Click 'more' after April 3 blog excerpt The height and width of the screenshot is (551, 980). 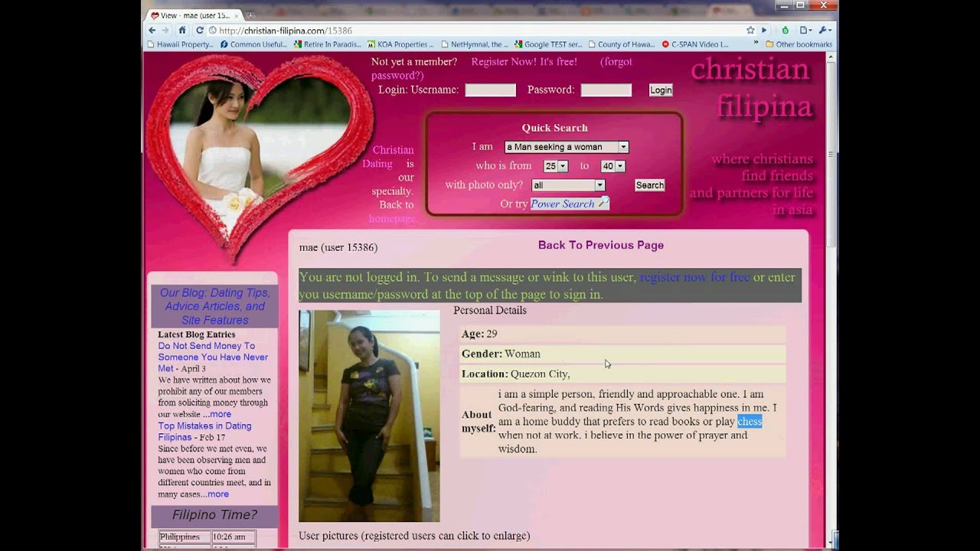click(x=220, y=414)
